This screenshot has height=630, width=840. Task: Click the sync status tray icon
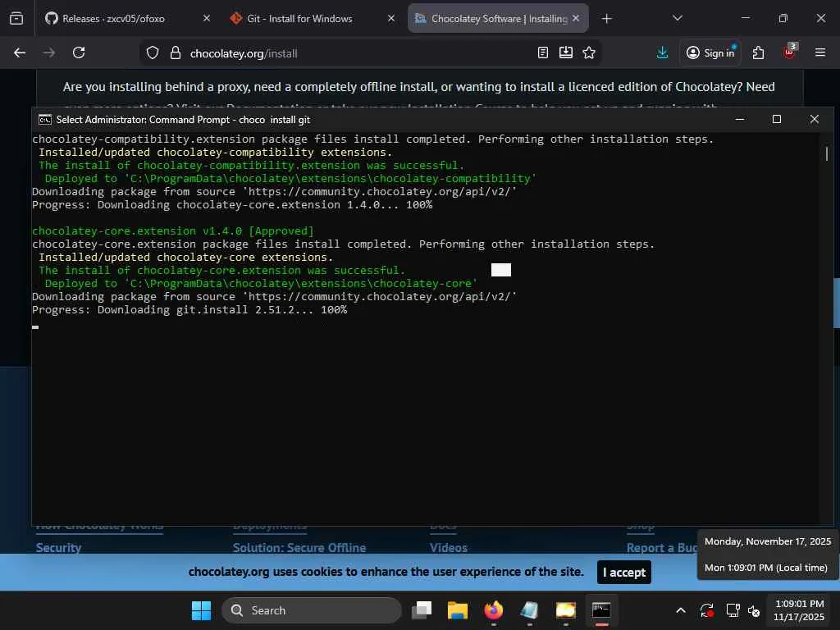coord(706,610)
